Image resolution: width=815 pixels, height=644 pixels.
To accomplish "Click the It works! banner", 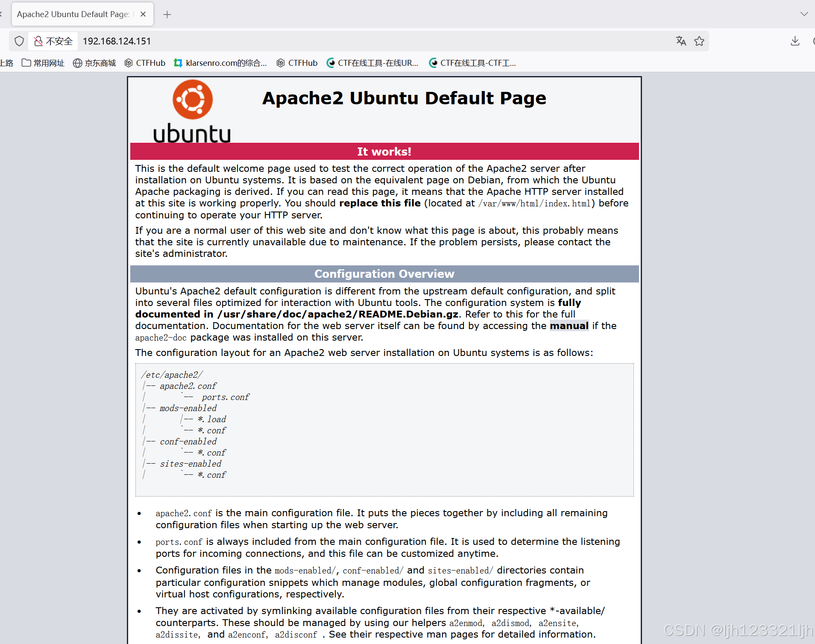I will 384,151.
